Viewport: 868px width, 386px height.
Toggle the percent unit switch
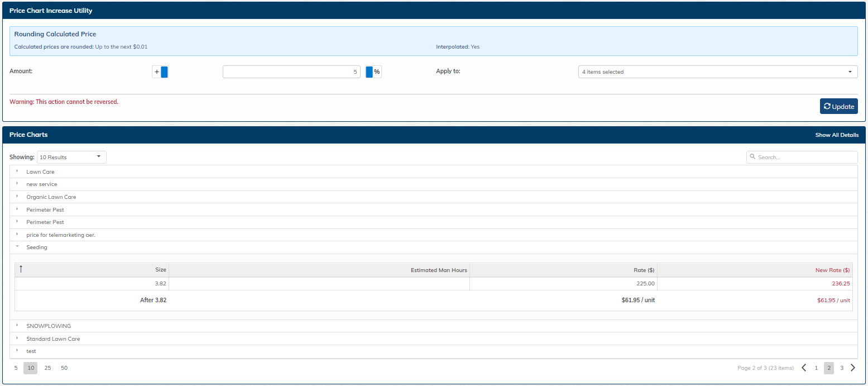(373, 72)
